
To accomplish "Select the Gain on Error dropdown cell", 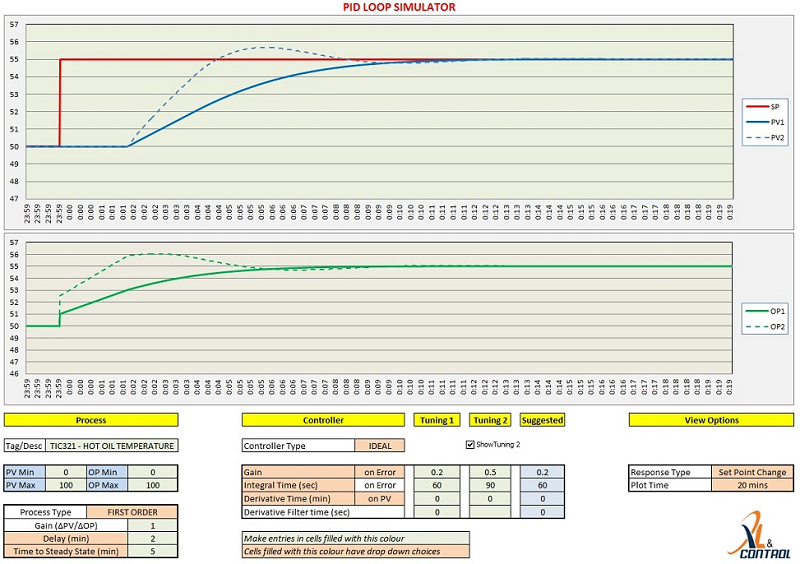I will (x=380, y=472).
